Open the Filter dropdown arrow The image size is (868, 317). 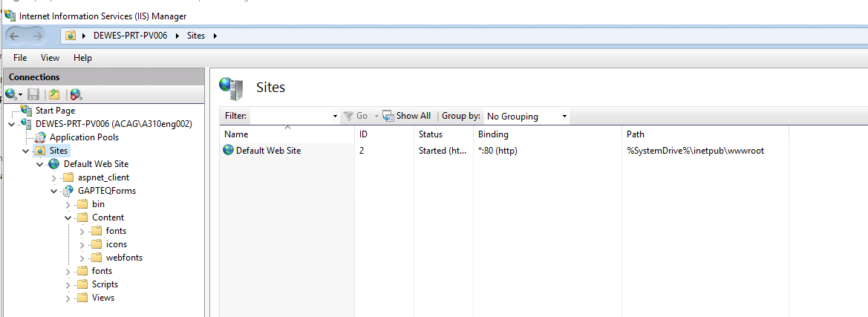[335, 117]
